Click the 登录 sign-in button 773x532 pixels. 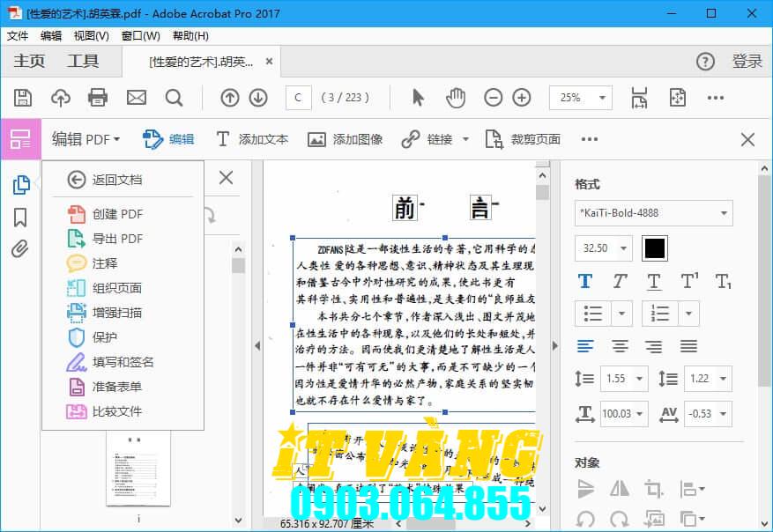[745, 61]
